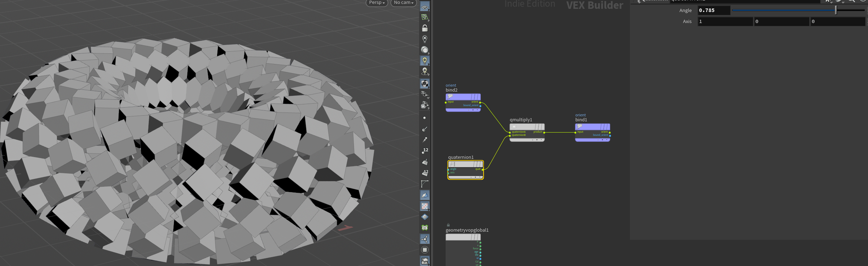868x266 pixels.
Task: Open the No cam camera dropdown
Action: click(404, 3)
